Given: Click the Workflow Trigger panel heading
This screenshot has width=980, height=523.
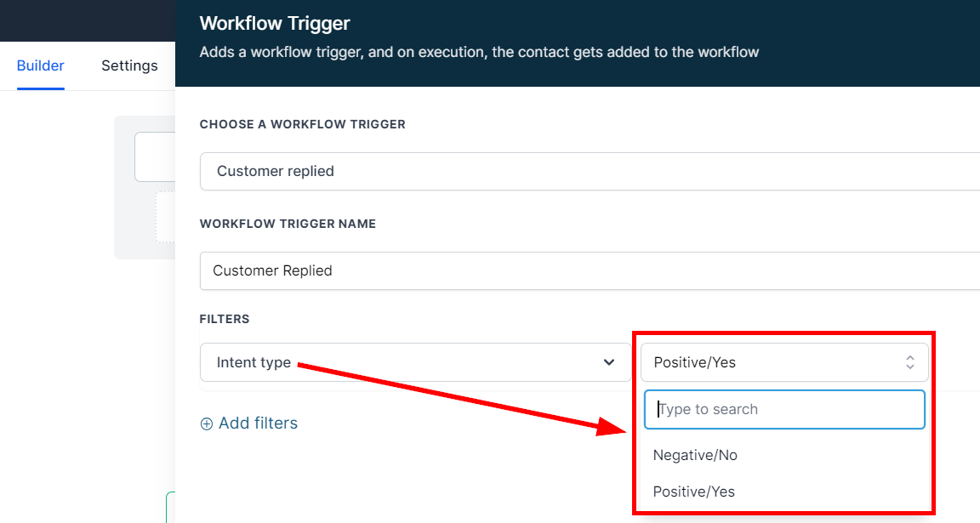Looking at the screenshot, I should point(275,24).
